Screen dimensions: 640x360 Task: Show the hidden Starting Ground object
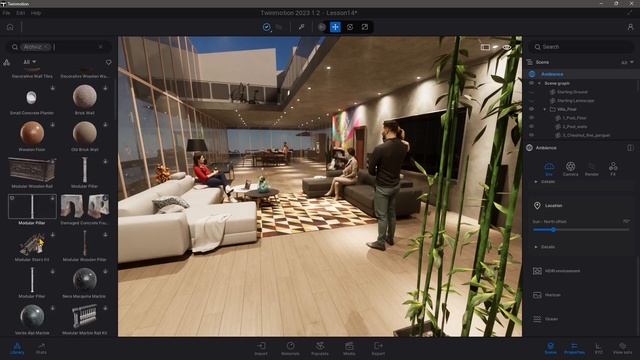click(x=531, y=92)
